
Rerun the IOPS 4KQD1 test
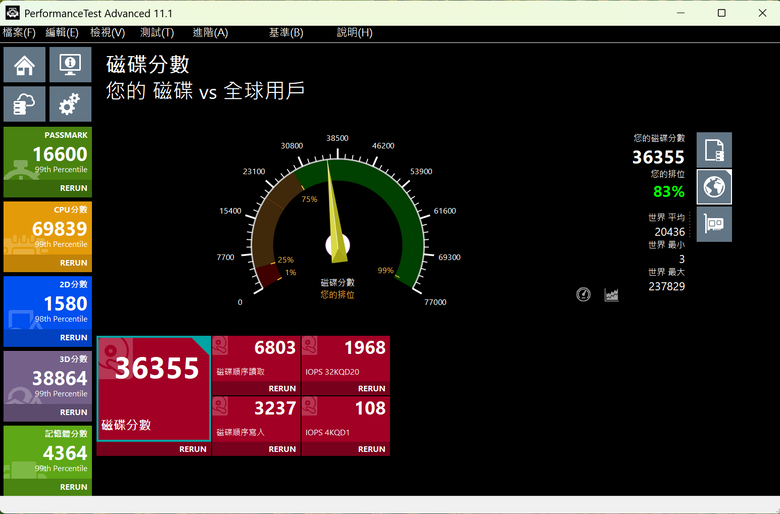coord(372,449)
